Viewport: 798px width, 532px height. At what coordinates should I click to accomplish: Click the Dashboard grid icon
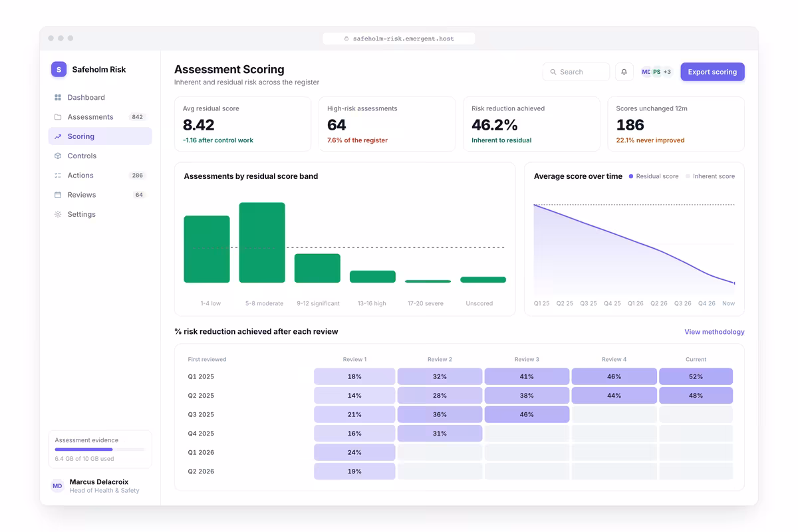pyautogui.click(x=58, y=98)
